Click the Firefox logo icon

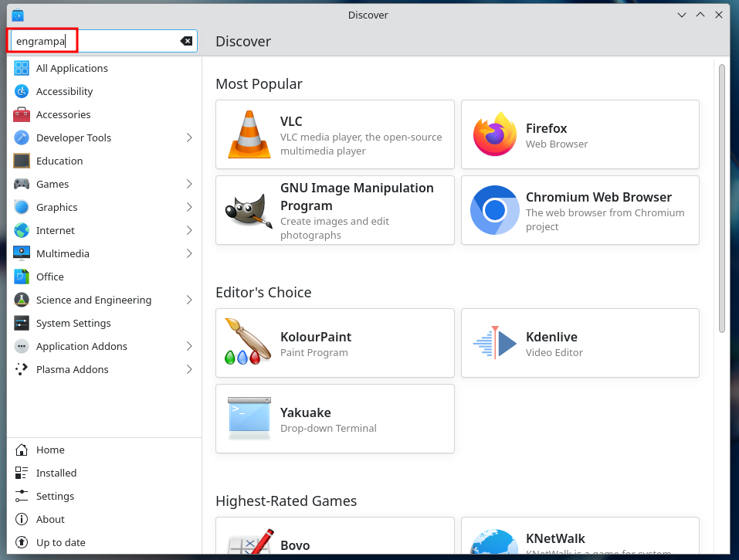494,134
